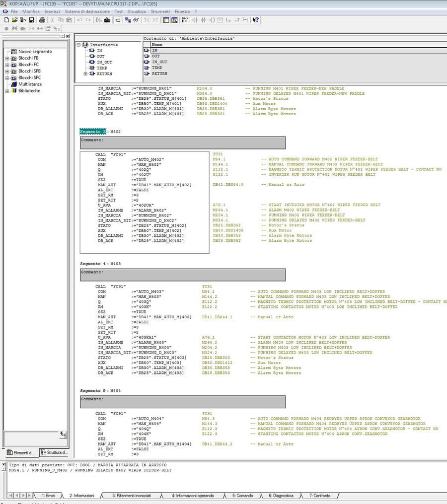This screenshot has height=504, width=447.
Task: Select IN in the Interfaccia tree
Action: point(99,51)
